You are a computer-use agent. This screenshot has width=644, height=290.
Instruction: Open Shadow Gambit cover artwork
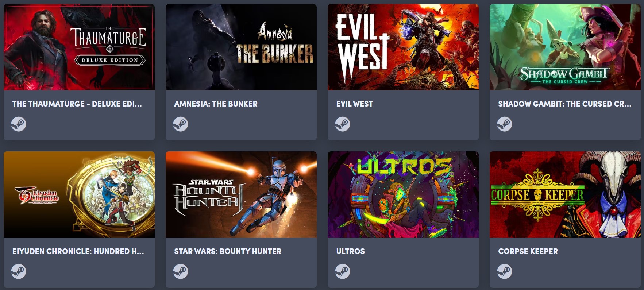[565, 47]
